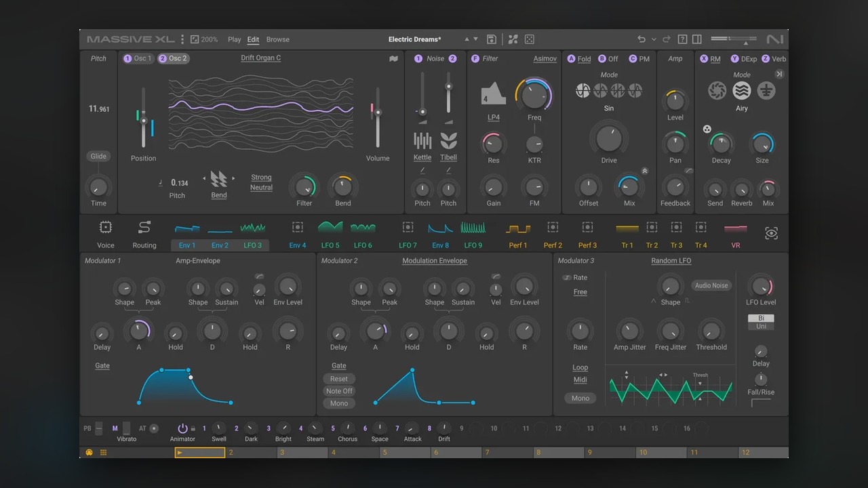The height and width of the screenshot is (488, 868).
Task: Click the Free rate mode link
Action: click(580, 292)
